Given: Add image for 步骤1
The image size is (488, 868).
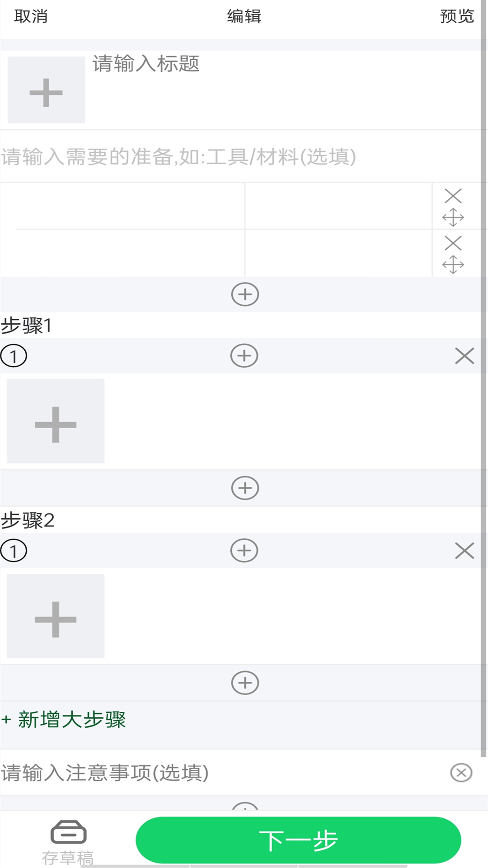Looking at the screenshot, I should click(x=56, y=421).
